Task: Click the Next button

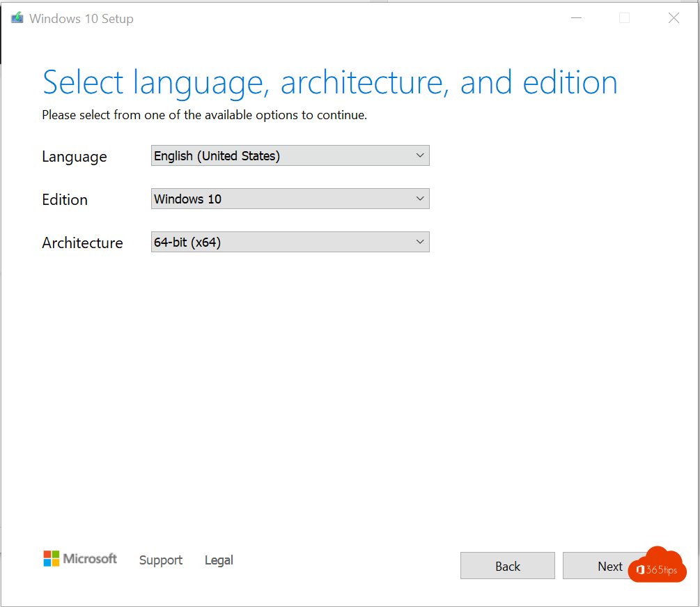Action: point(609,566)
